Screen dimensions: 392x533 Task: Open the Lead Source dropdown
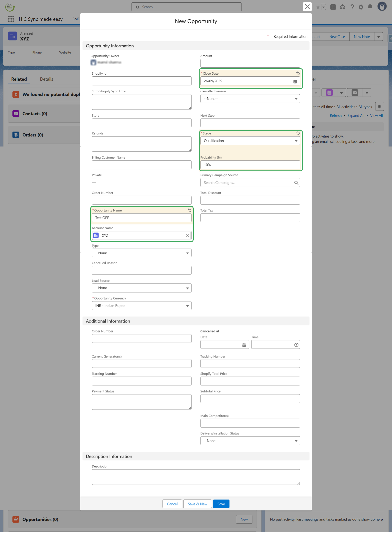(x=141, y=288)
